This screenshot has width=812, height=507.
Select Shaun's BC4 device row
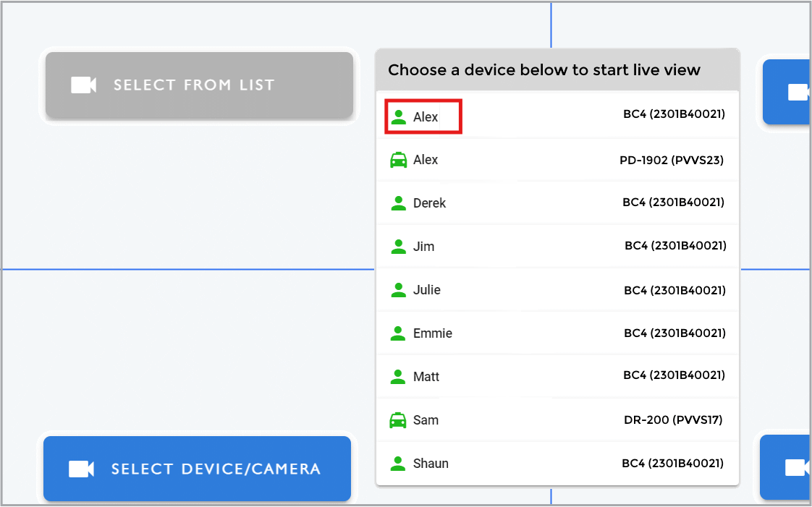(557, 464)
